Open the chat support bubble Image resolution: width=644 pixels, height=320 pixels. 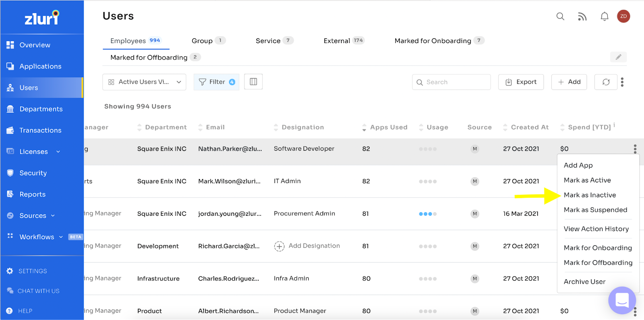click(x=622, y=300)
